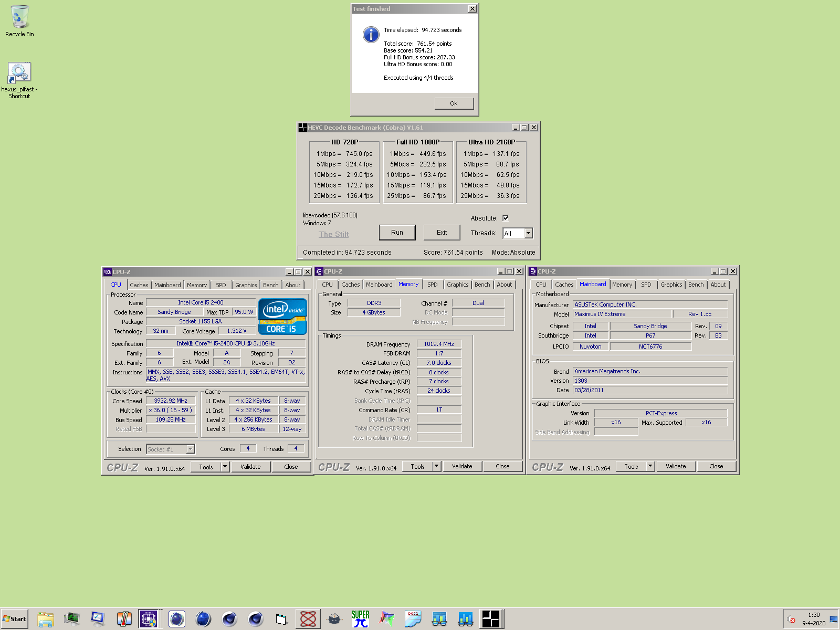Viewport: 840px width, 630px height.
Task: Click Run button in HEVC Decode Benchmark
Action: click(397, 233)
